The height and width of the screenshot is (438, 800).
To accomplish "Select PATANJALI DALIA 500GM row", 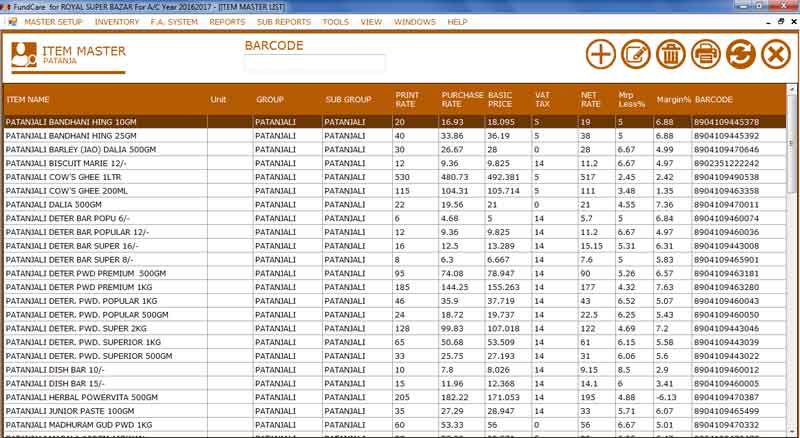I will 394,205.
